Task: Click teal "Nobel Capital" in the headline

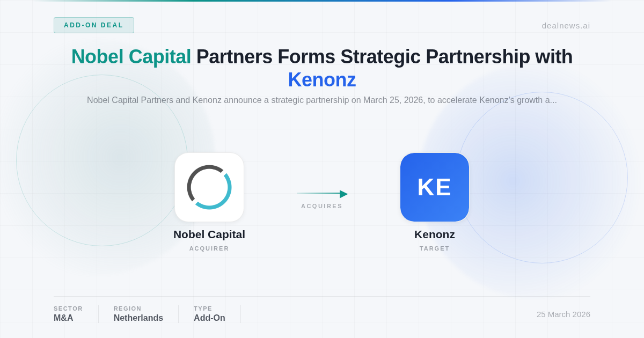Action: (131, 57)
